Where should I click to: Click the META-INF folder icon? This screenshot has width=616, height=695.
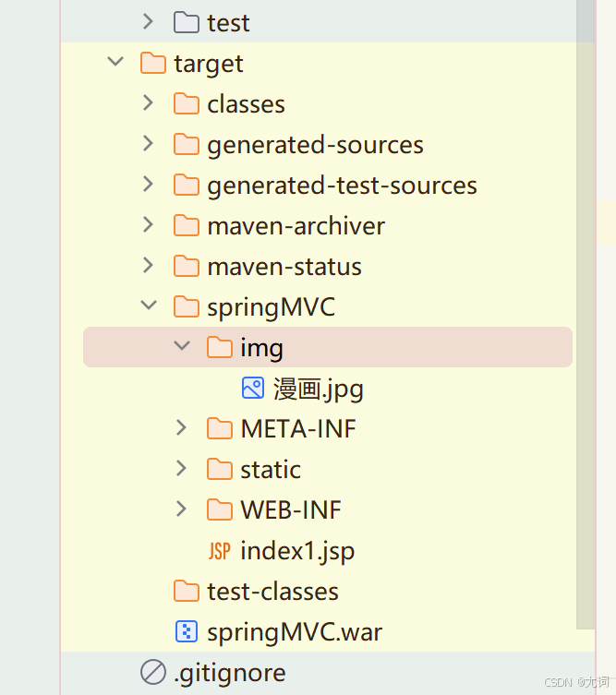pos(220,428)
